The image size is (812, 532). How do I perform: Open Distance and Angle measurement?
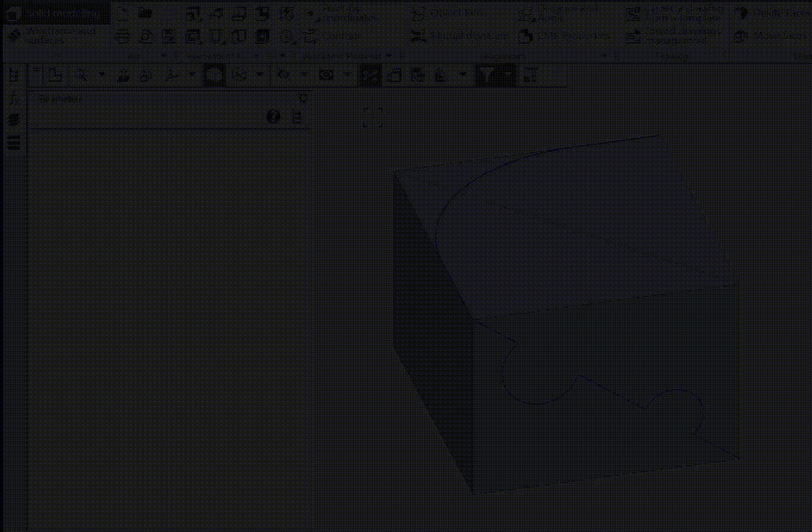click(560, 13)
